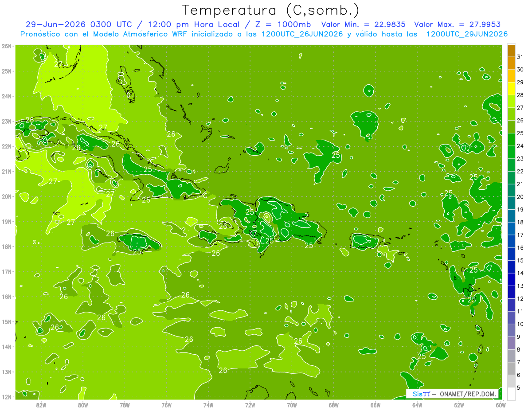Image resolution: width=532 pixels, height=411 pixels.
Task: Click the '22N' latitude axis label
Action: pyautogui.click(x=7, y=146)
